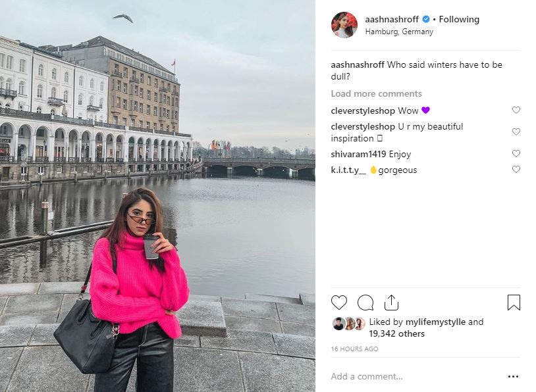Viewport: 536px width, 392px height.
Task: View the list of 19,342 others likes
Action: 396,333
